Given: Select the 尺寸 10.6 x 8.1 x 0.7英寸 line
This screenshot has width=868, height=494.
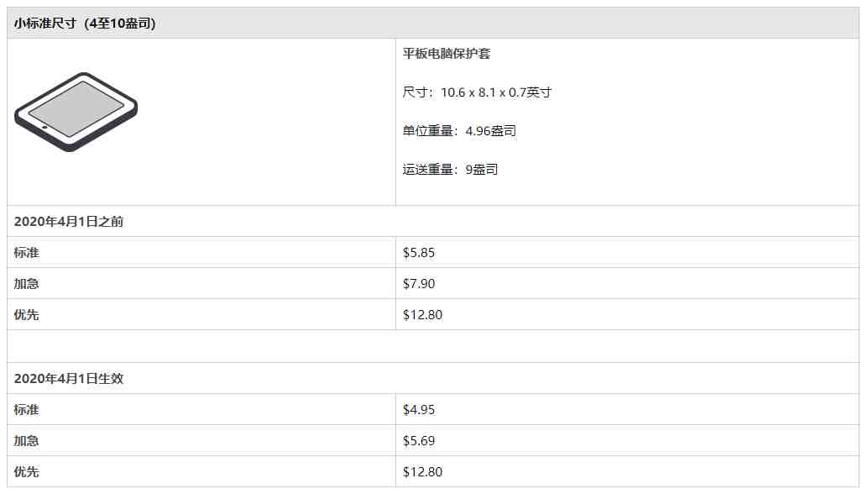Looking at the screenshot, I should tap(477, 92).
